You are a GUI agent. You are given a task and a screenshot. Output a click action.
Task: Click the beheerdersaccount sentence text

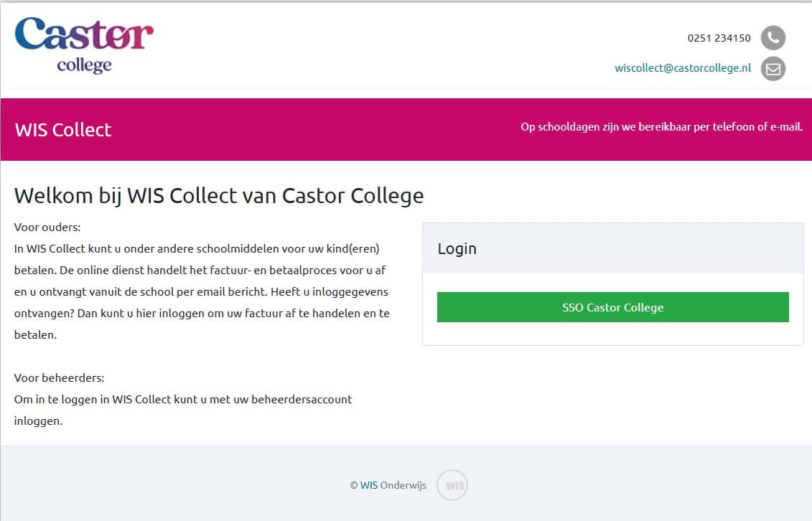(183, 410)
